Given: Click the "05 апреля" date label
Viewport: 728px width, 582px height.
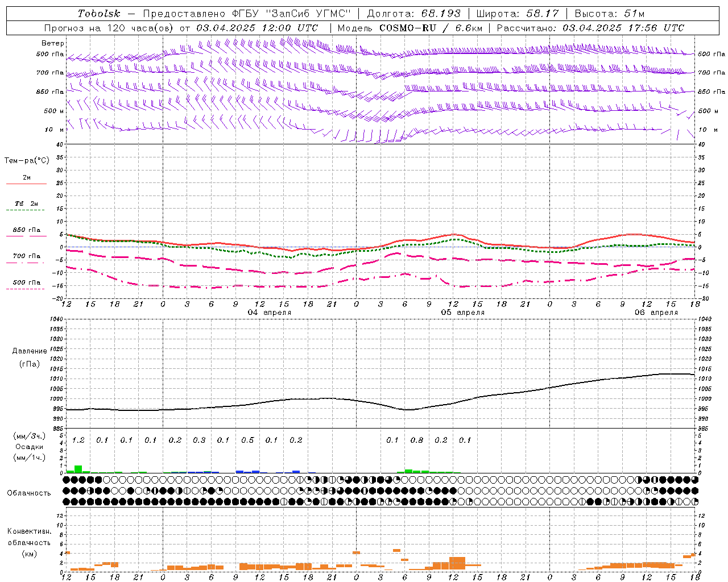Looking at the screenshot, I should pyautogui.click(x=463, y=313).
